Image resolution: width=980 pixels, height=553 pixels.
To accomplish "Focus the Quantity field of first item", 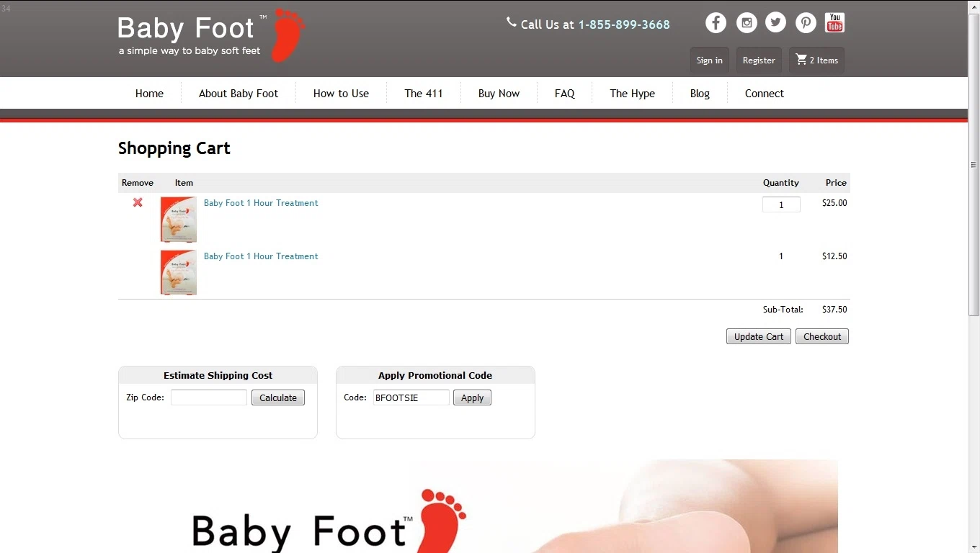I will (781, 204).
